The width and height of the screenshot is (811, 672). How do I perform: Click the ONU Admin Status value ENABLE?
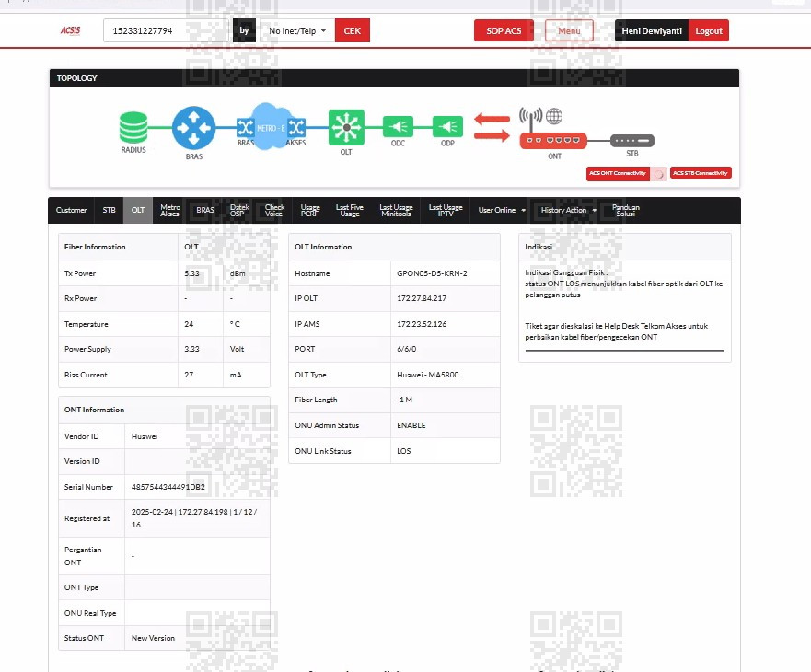pyautogui.click(x=411, y=425)
